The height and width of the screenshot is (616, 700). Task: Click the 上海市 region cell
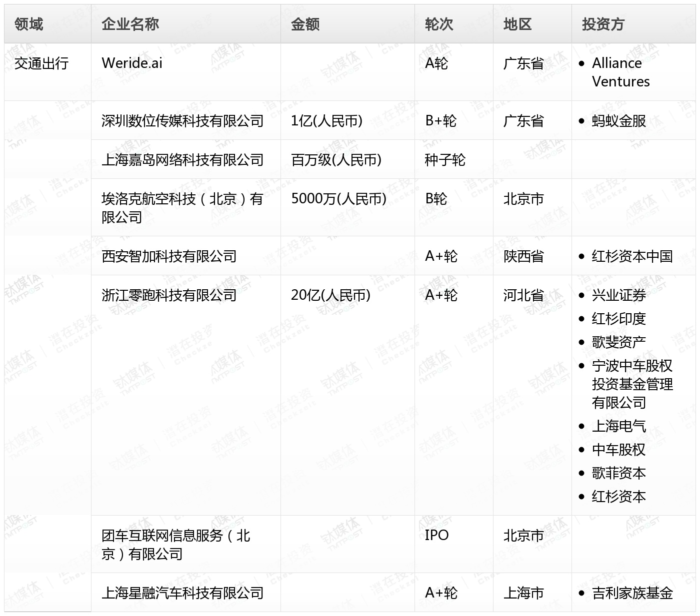click(x=523, y=593)
